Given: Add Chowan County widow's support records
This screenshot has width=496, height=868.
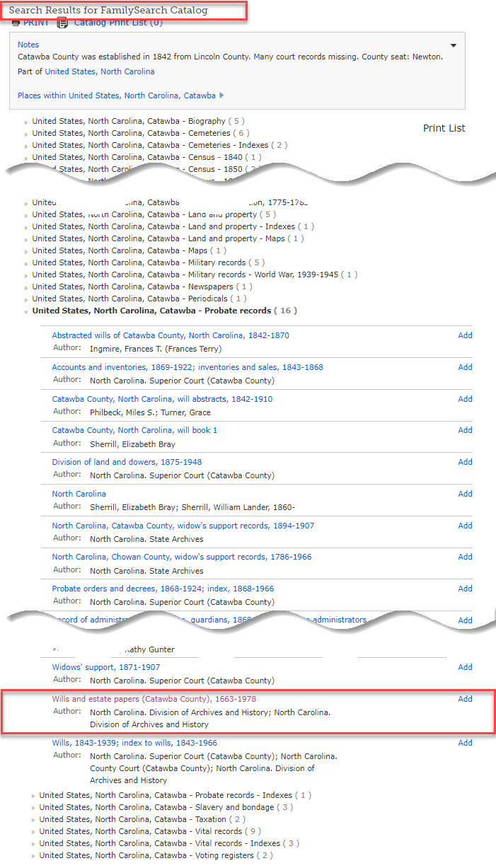Looking at the screenshot, I should 465,557.
